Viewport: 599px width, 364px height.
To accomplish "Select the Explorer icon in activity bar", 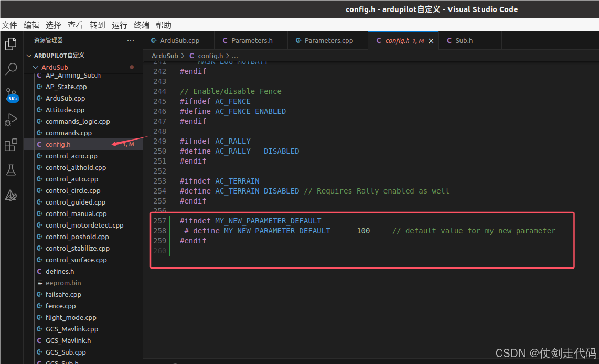I will (x=11, y=44).
